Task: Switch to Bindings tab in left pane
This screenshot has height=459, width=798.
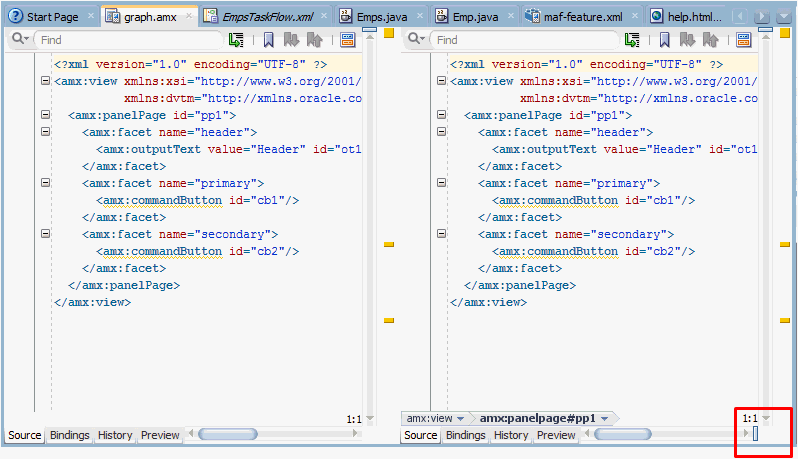Action: [70, 436]
